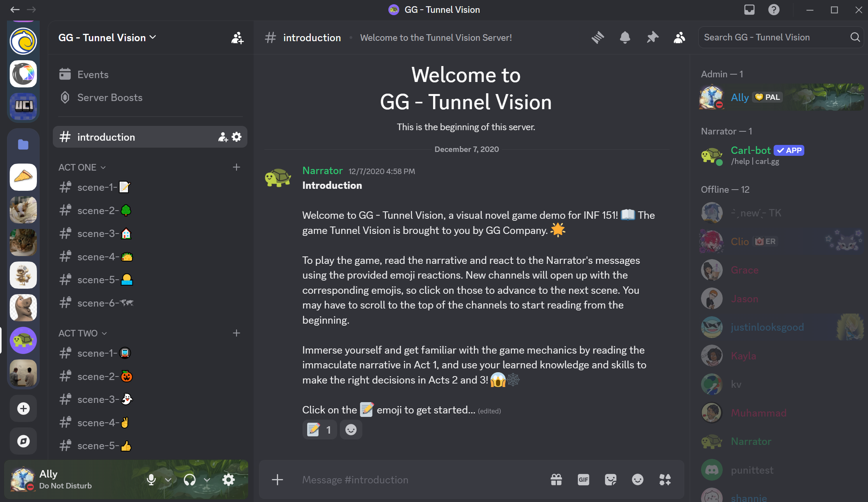Open ACT ONE scene-2 tree channel
868x502 pixels.
pyautogui.click(x=150, y=211)
